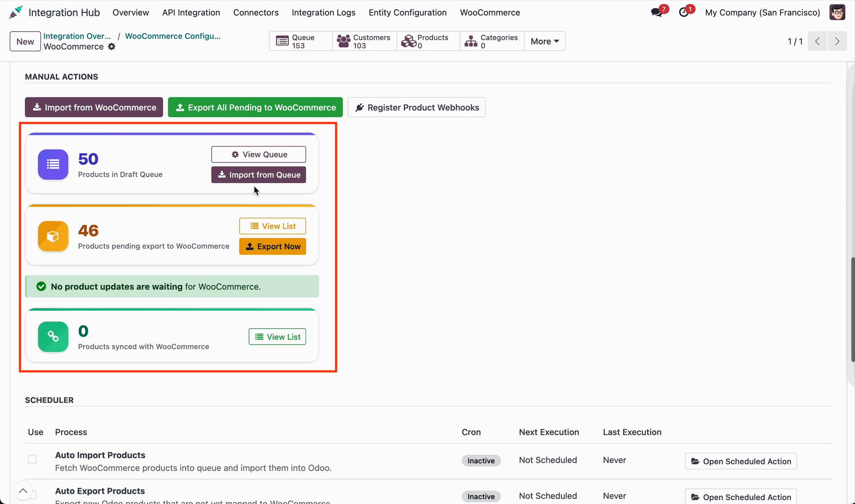
Task: Open the Integration Logs menu
Action: (x=324, y=12)
